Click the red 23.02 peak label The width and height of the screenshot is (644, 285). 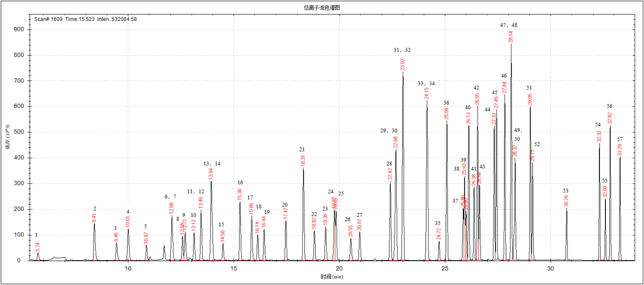coord(403,64)
